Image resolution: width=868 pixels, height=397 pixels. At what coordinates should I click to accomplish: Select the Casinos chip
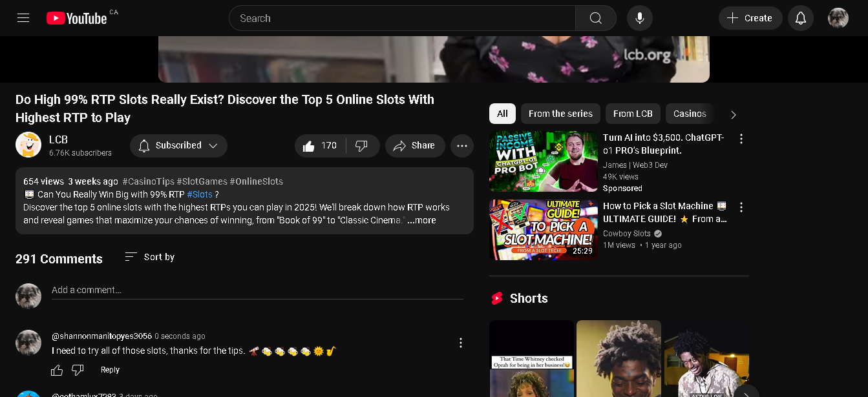coord(690,114)
